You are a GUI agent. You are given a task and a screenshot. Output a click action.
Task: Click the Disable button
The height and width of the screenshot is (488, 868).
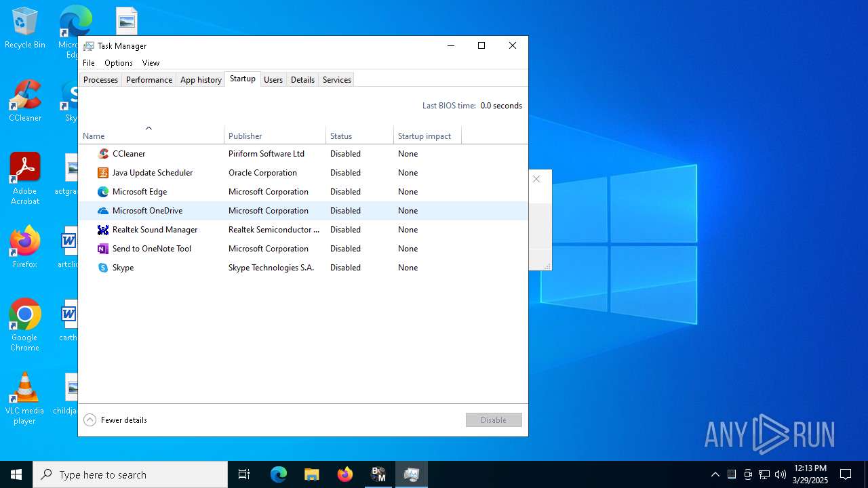point(494,420)
